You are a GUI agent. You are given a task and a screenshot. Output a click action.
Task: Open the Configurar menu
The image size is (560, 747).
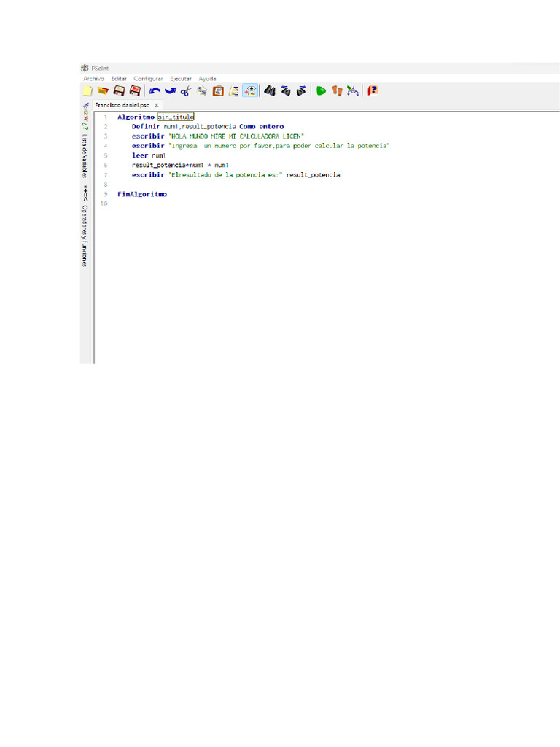(x=148, y=79)
